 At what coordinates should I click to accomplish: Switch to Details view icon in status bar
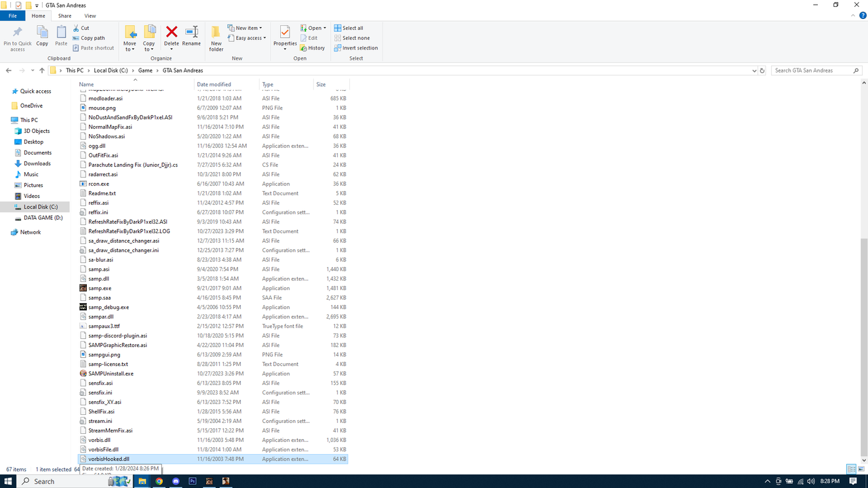[x=851, y=469]
